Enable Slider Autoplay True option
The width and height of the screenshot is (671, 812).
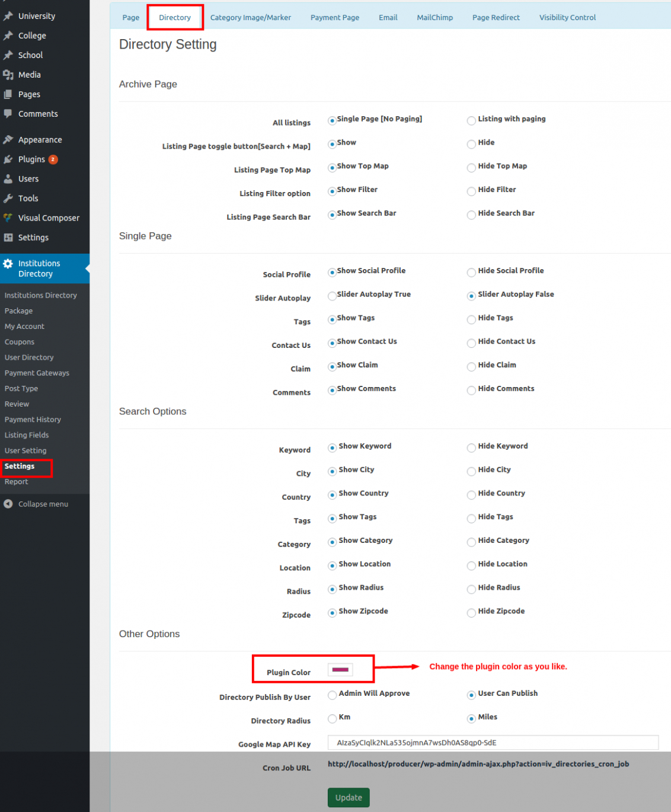(x=332, y=296)
